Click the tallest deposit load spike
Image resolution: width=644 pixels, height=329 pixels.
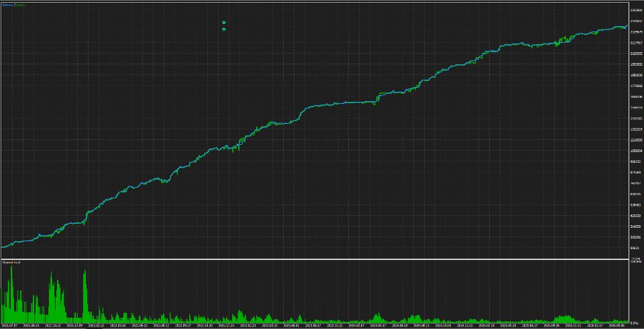(x=11, y=287)
